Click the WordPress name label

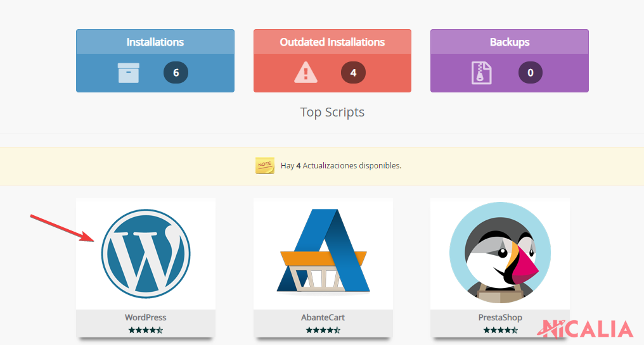tap(146, 317)
